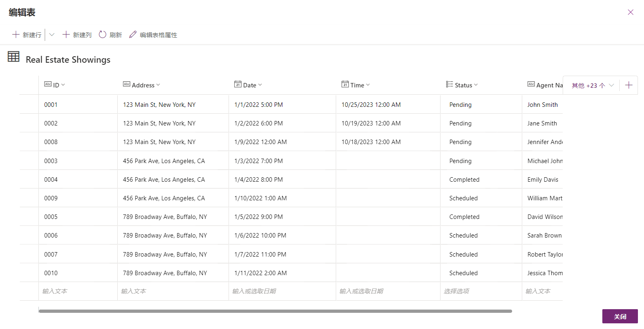Viewport: 644px width, 329px height.
Task: Click the empty Time cell in row 0003
Action: click(x=388, y=161)
